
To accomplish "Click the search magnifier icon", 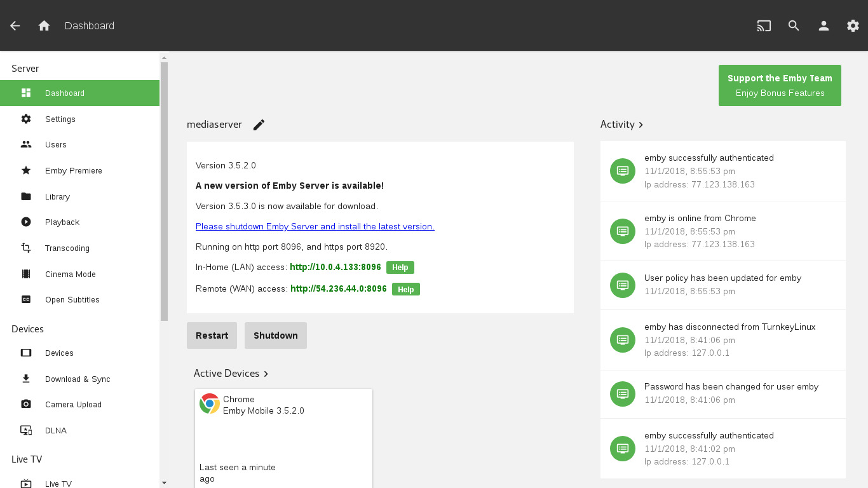I will click(794, 26).
